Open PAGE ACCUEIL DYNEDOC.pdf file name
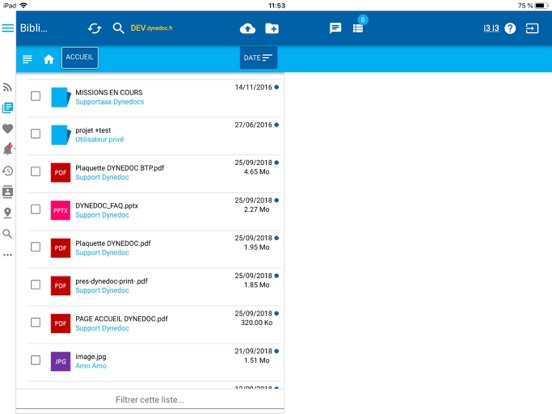The image size is (552, 414). click(x=121, y=319)
